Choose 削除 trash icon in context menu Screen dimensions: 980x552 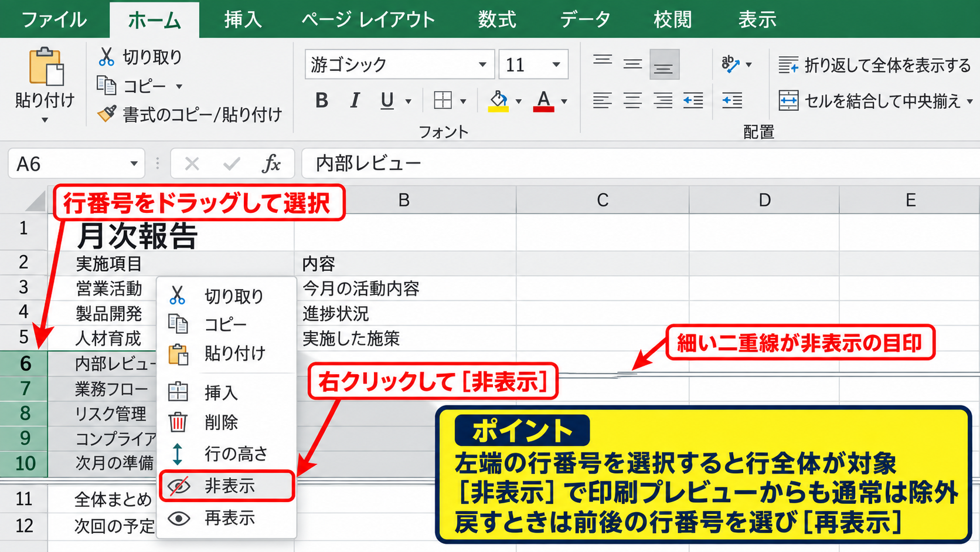coord(178,422)
